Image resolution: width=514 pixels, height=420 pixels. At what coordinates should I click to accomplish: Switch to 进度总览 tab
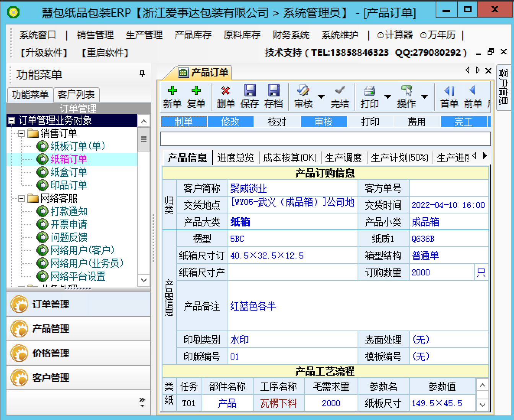(236, 158)
